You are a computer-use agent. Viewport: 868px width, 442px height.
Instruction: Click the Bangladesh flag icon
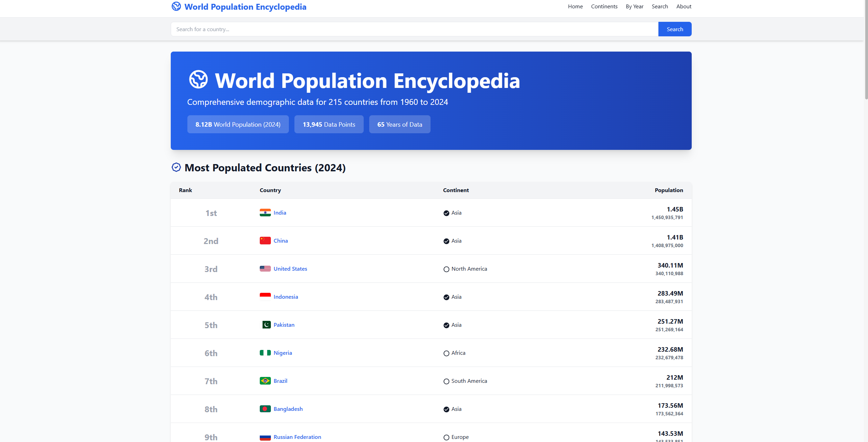[x=265, y=409]
